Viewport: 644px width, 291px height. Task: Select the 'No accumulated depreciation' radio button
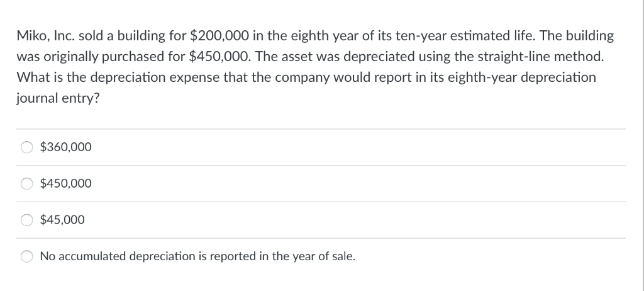click(28, 256)
